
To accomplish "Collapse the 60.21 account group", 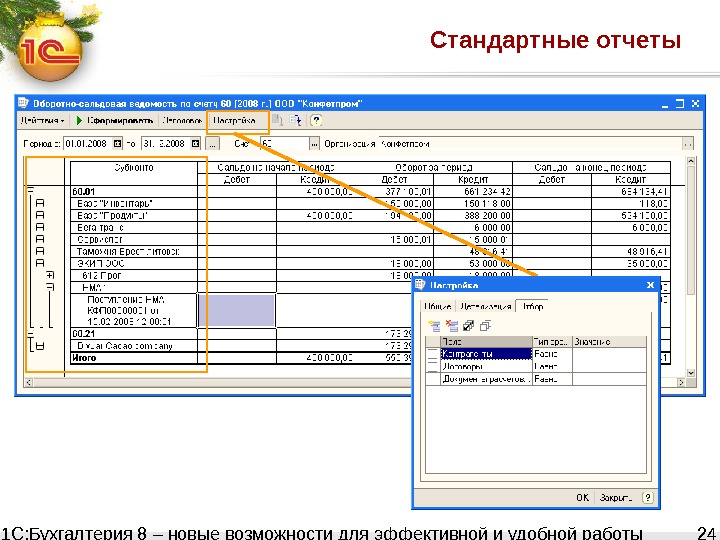I will pos(30,334).
